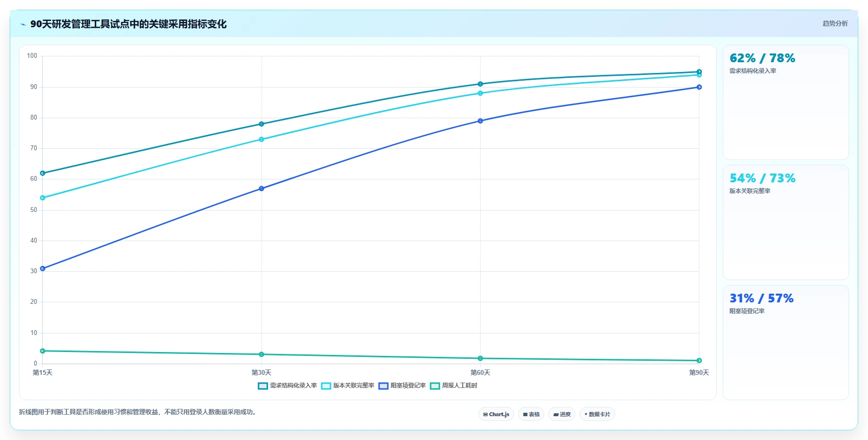Toggle 周报人工耗时 legend color box
The image size is (868, 440).
click(x=435, y=386)
